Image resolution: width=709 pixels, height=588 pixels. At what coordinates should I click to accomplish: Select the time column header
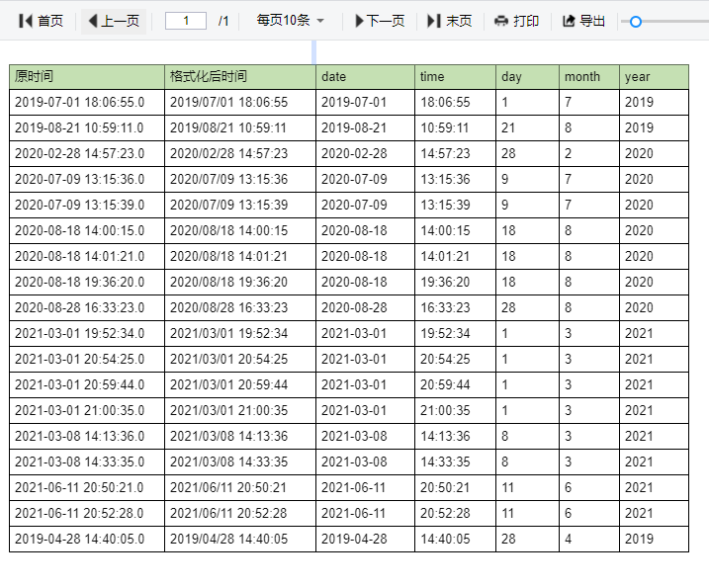(455, 77)
